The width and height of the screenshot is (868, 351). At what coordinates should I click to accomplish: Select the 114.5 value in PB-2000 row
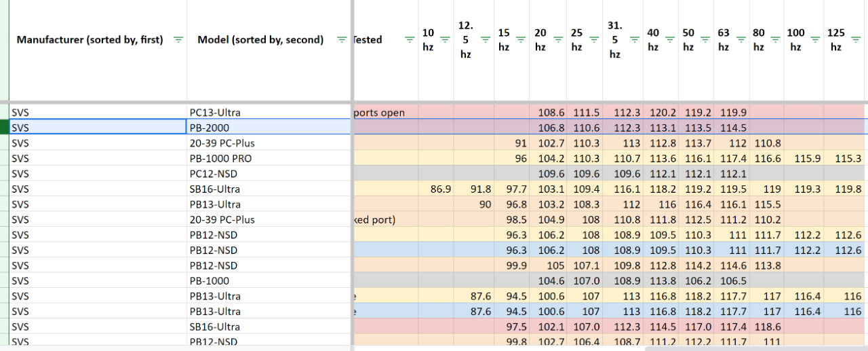pos(732,127)
